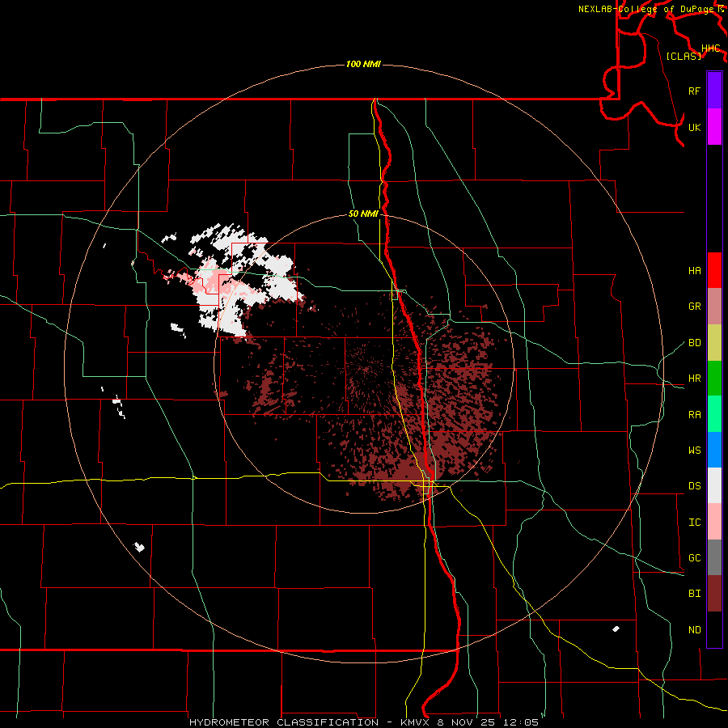Click the HA legend label
The height and width of the screenshot is (728, 728).
pyautogui.click(x=694, y=270)
